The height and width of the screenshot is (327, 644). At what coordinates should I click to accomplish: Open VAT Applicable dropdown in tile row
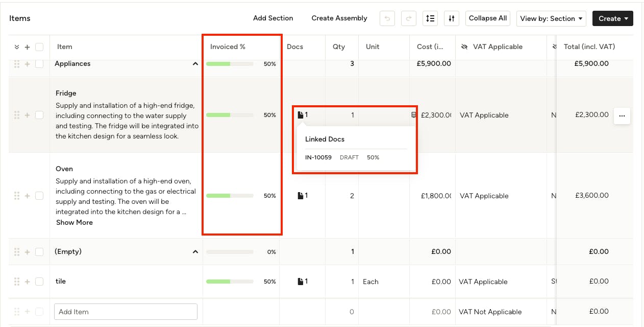(x=483, y=282)
